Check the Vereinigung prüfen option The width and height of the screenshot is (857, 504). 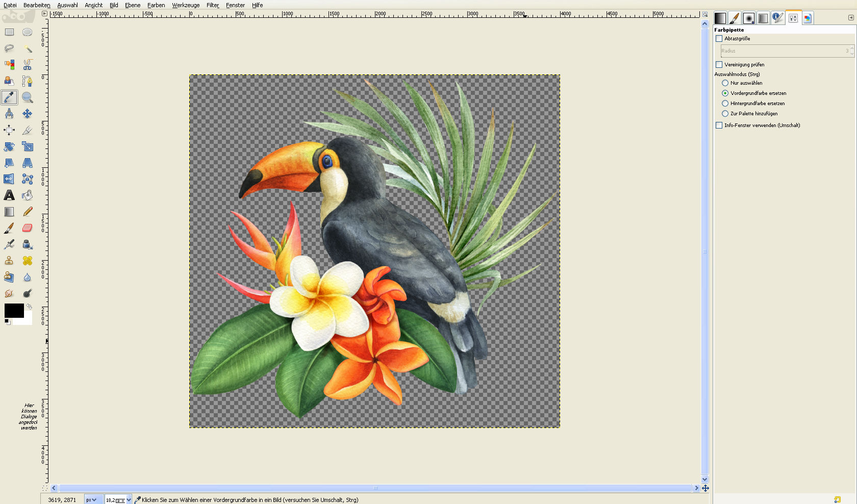(719, 65)
